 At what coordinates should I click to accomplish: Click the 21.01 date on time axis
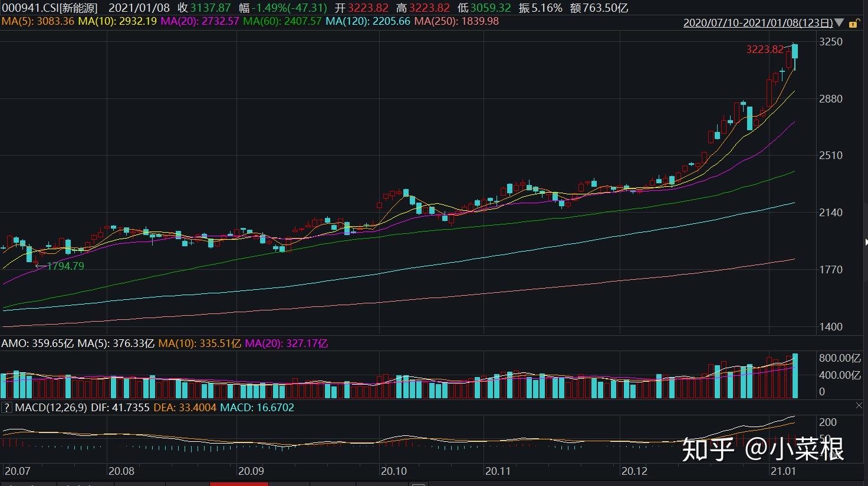pos(783,471)
